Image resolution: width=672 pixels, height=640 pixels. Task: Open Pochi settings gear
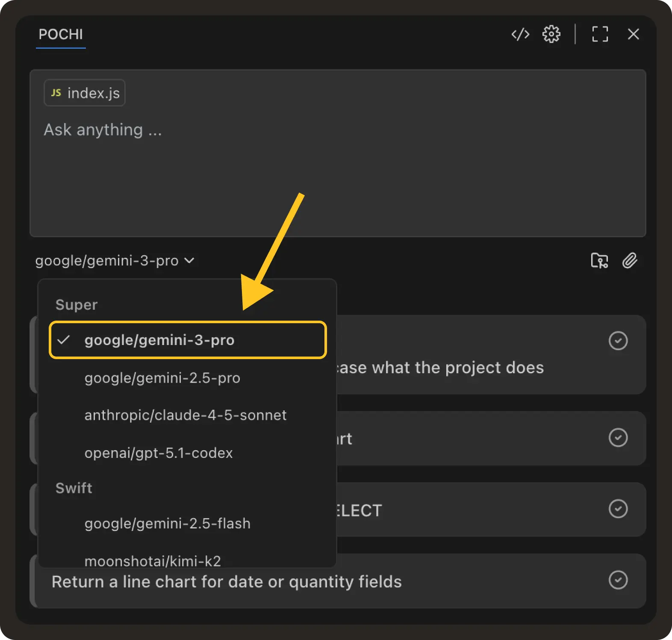click(x=551, y=34)
